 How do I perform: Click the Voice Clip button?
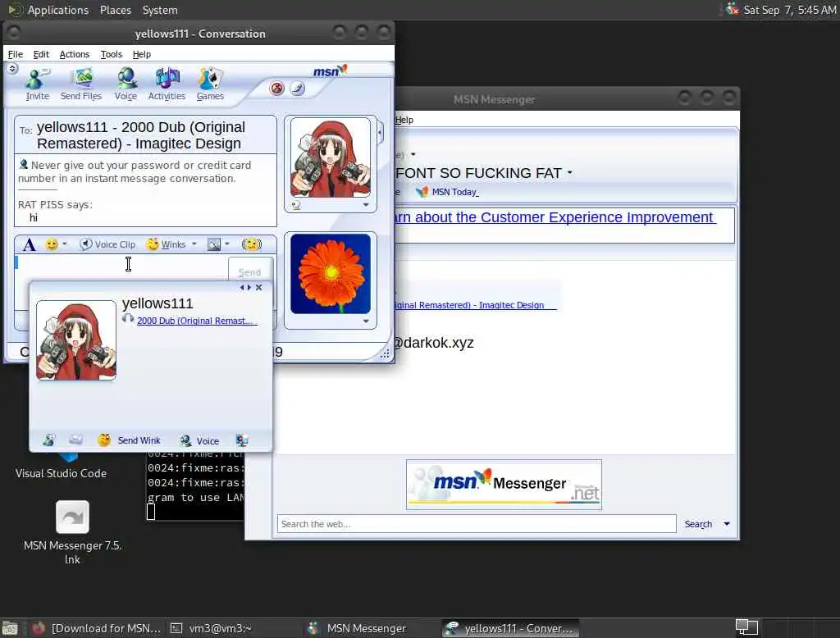[x=107, y=244]
